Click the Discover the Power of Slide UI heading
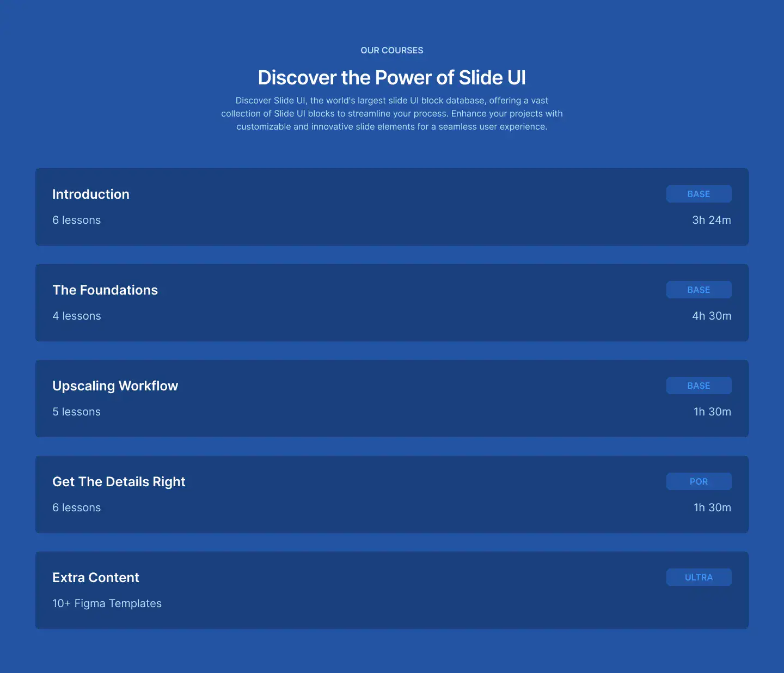Viewport: 784px width, 673px height. click(x=392, y=77)
